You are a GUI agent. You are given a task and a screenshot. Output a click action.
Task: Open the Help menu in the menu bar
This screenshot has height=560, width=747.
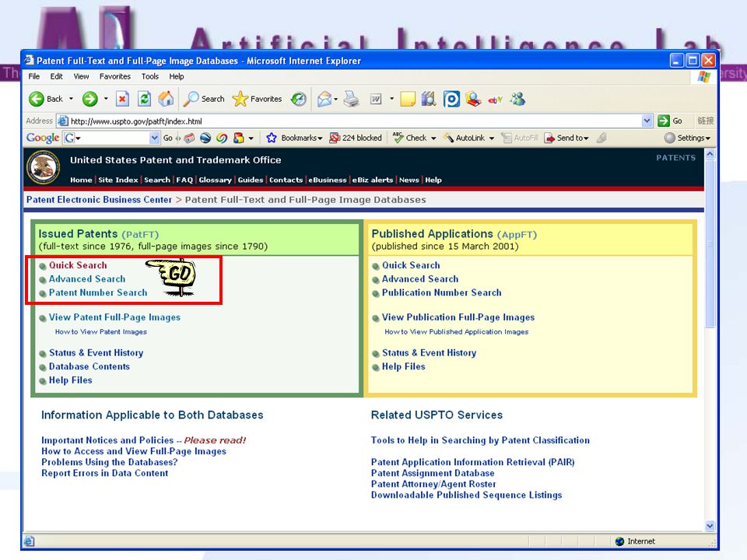(x=177, y=77)
